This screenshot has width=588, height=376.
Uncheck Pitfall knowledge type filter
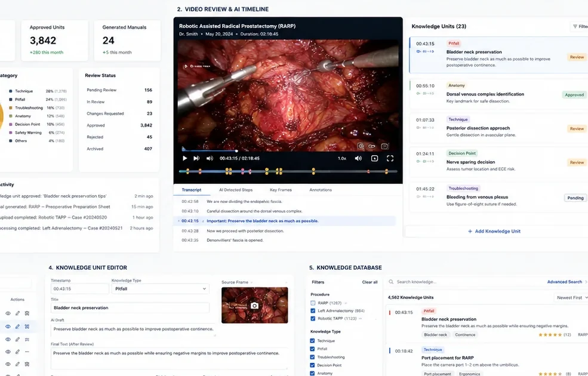click(x=312, y=349)
